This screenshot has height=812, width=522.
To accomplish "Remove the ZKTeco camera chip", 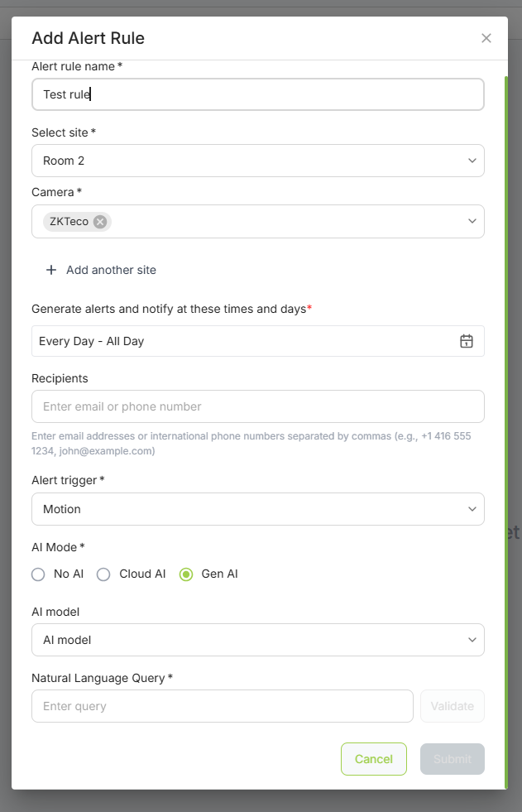I will click(x=100, y=222).
